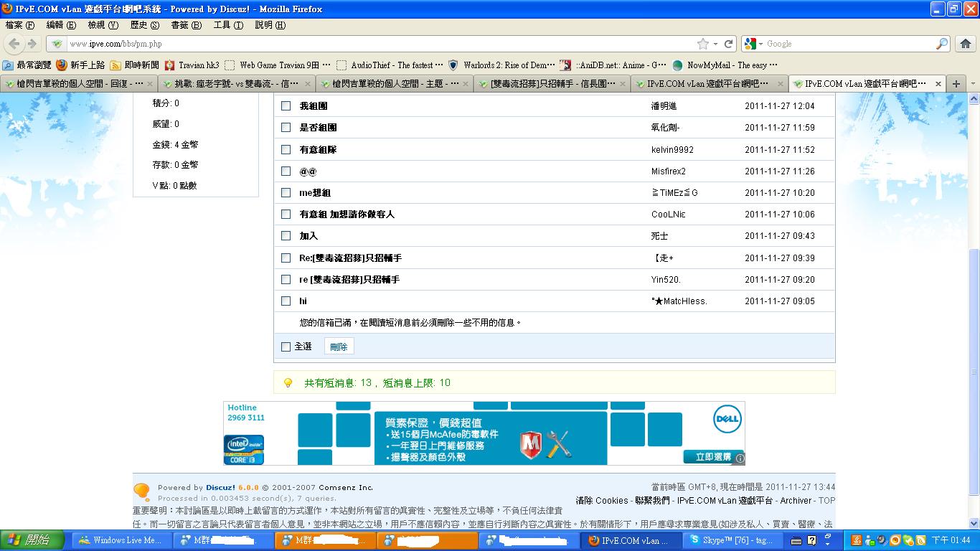The height and width of the screenshot is (551, 980).
Task: Click the search magnifier in Google box
Action: pos(942,44)
